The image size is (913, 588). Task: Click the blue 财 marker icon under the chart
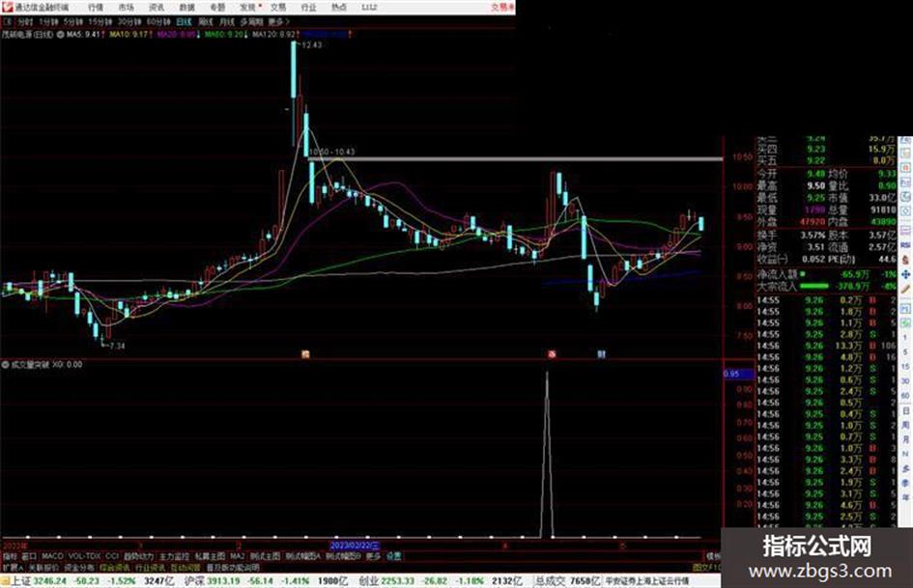[x=602, y=354]
